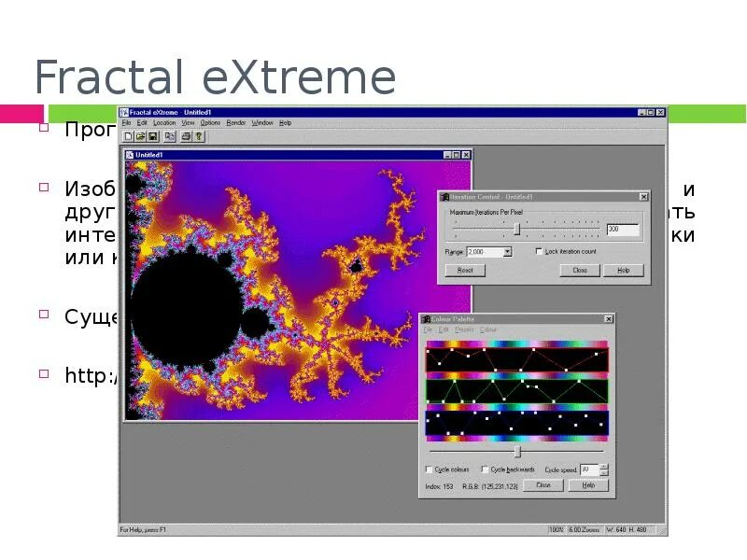The height and width of the screenshot is (560, 747).
Task: Close the Untitled1 fractal child window
Action: 466,155
